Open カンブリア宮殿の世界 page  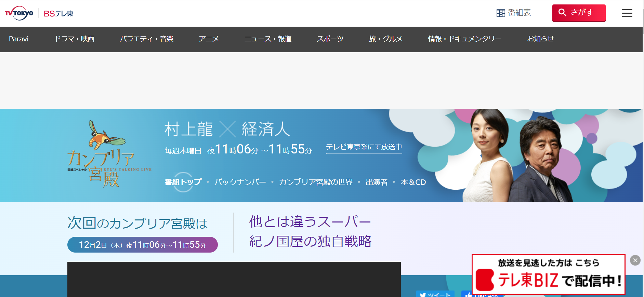pos(316,182)
